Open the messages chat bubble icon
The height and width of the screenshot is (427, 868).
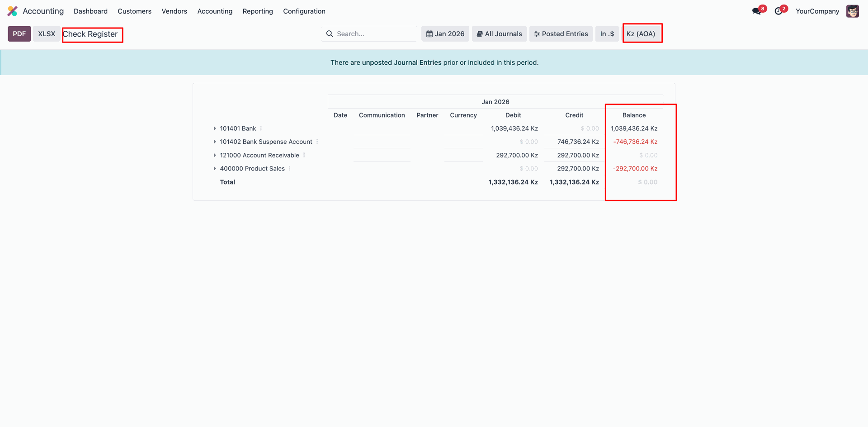[756, 11]
